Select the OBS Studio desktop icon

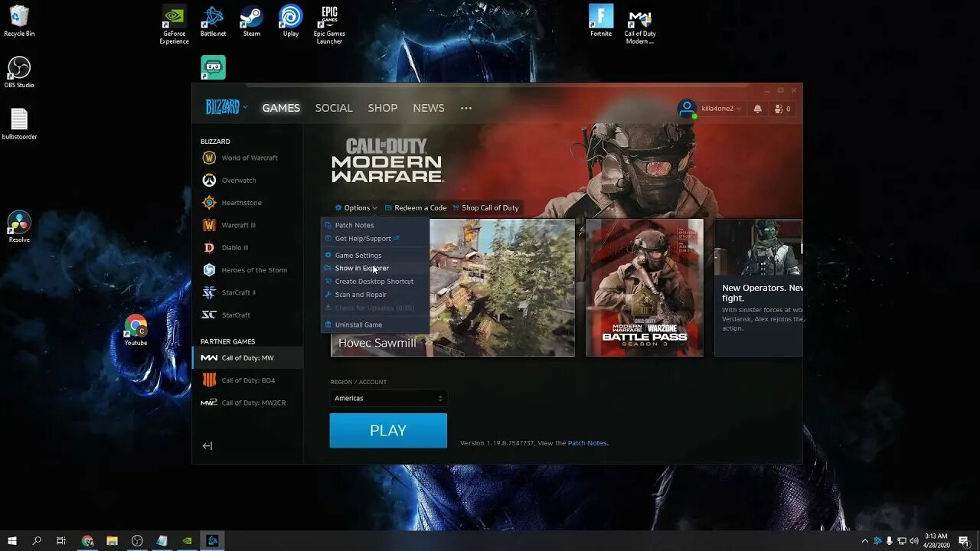point(19,73)
